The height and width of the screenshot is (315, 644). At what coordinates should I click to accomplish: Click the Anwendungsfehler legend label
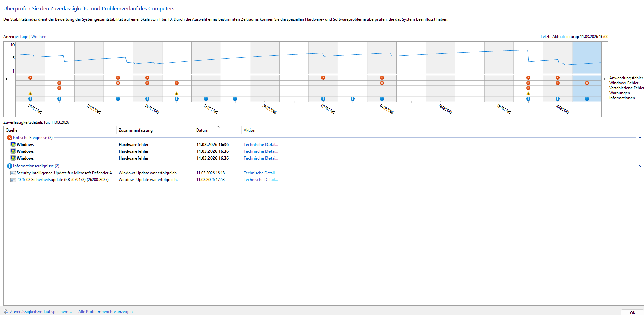click(x=626, y=78)
